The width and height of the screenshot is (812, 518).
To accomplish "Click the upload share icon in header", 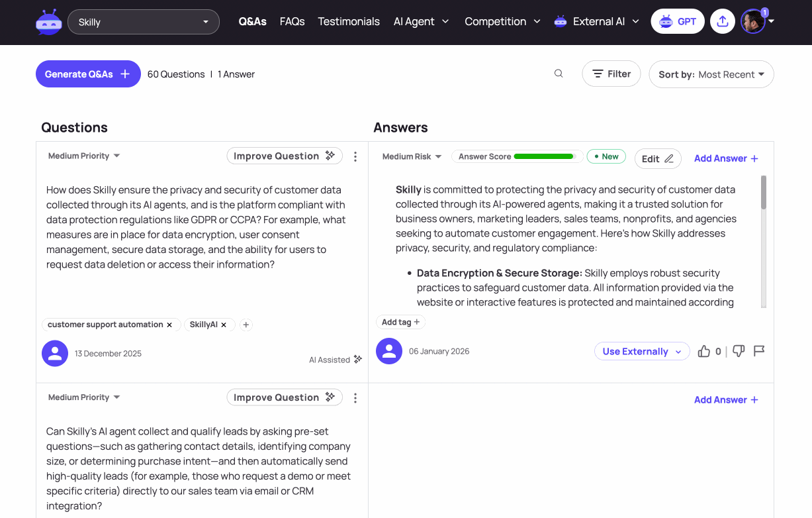I will click(723, 21).
